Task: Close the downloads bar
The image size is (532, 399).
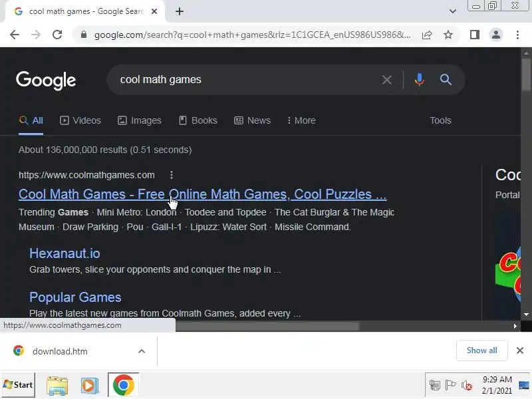Action: [520, 350]
